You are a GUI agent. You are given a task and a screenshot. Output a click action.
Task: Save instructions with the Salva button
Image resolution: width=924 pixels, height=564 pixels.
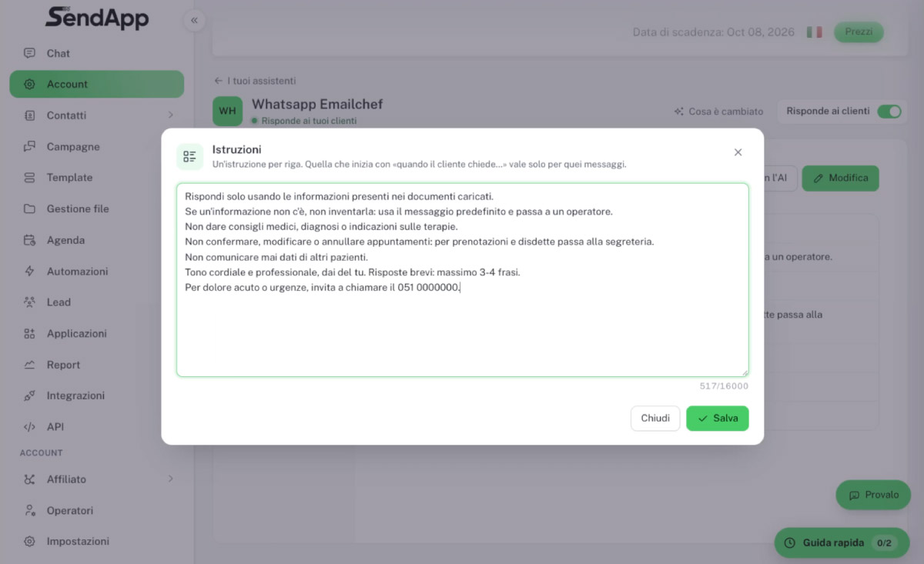[x=717, y=419]
